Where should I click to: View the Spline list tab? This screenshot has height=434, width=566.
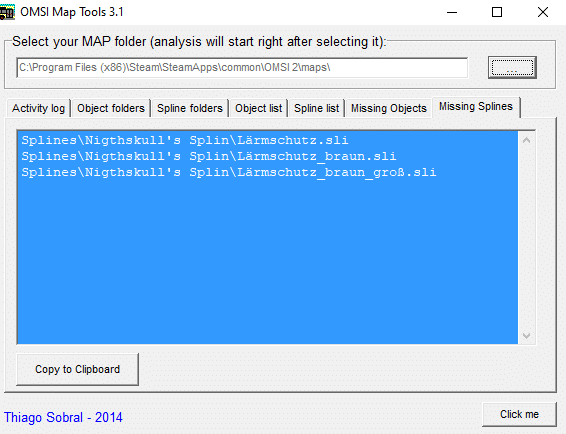tap(317, 108)
